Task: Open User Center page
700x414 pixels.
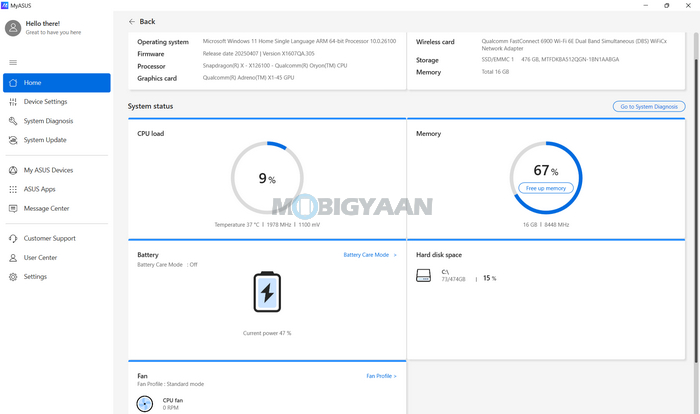Action: 57,258
